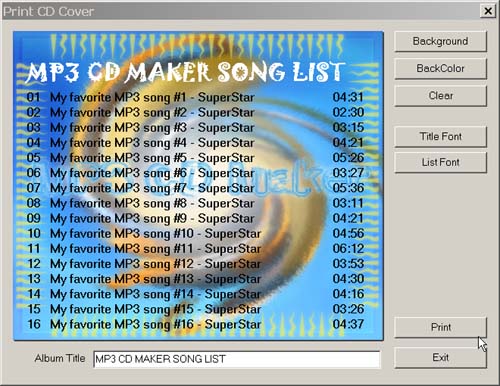
Task: Click the Print CD Cover title bar text
Action: point(49,12)
